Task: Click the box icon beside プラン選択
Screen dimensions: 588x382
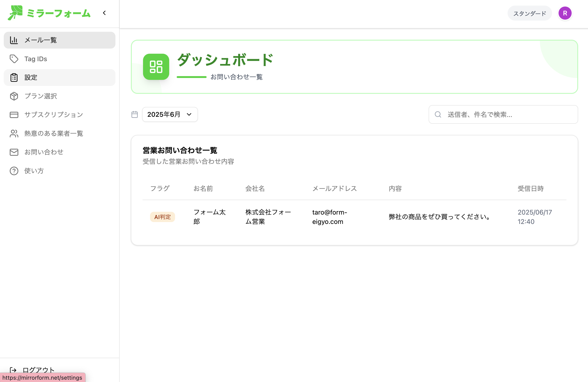Action: (14, 96)
